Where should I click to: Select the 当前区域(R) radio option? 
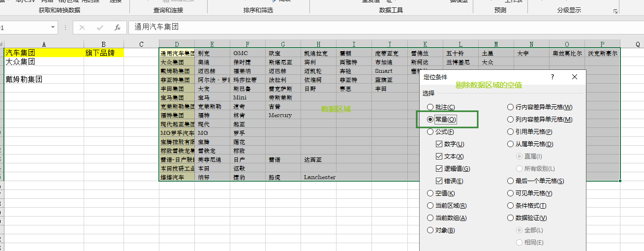tap(447, 206)
